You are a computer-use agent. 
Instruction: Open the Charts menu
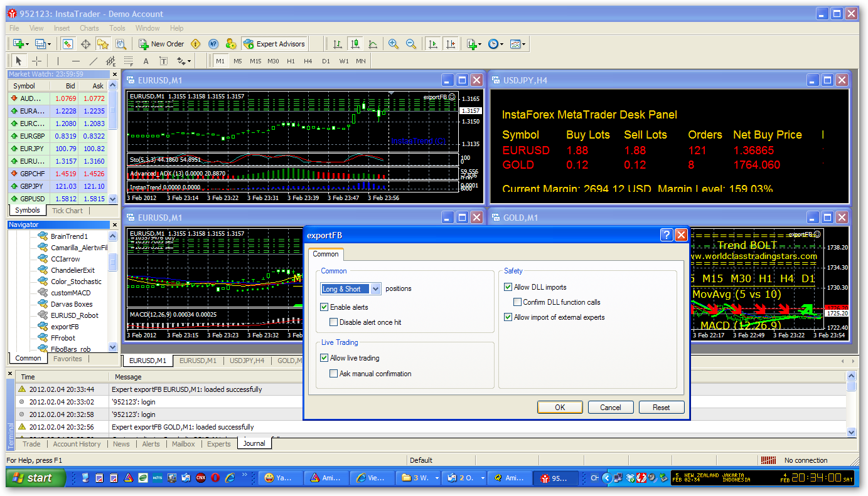coord(89,28)
